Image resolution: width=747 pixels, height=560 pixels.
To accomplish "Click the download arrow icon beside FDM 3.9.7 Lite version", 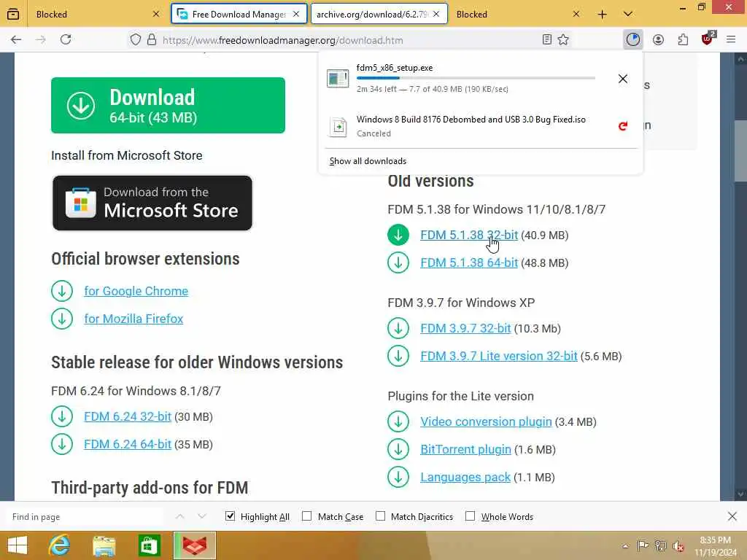I will tap(398, 356).
